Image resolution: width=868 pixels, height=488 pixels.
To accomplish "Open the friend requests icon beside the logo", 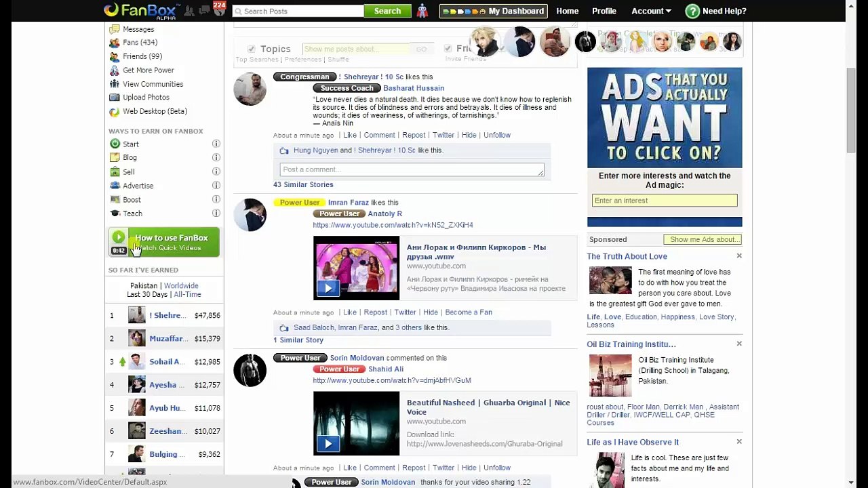I will (x=189, y=11).
